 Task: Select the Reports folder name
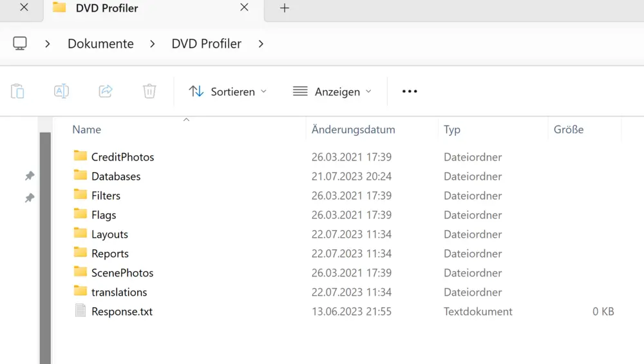point(109,253)
